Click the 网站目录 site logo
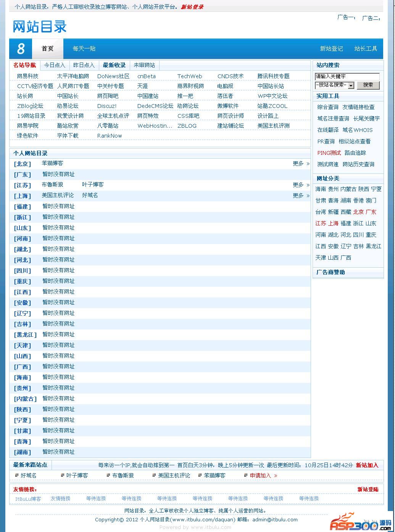The height and width of the screenshot is (532, 395). pos(40,26)
